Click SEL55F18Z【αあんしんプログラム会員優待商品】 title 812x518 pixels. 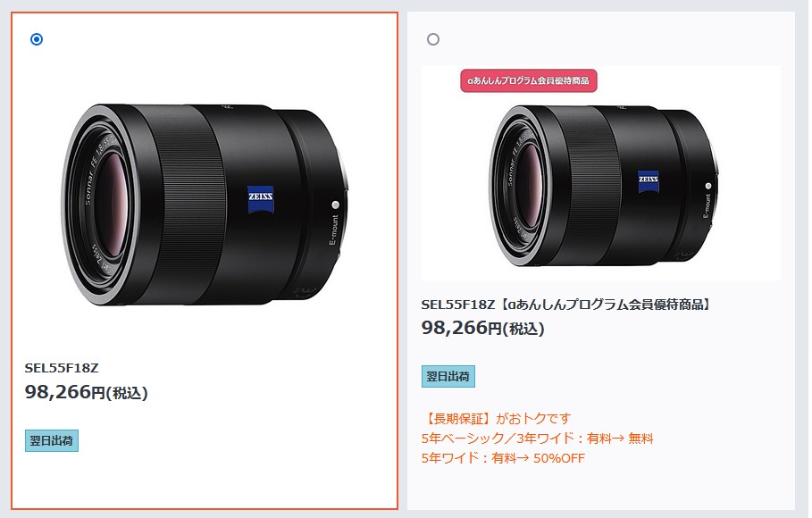566,305
